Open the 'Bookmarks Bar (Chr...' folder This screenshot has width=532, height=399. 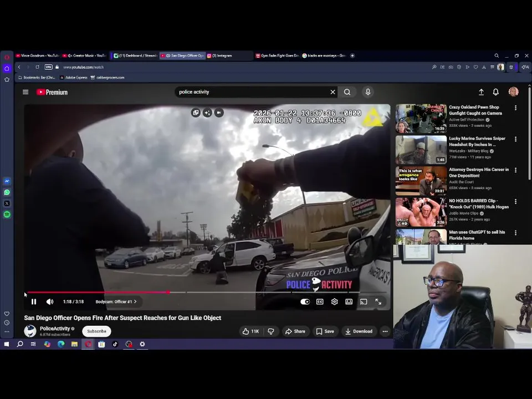[37, 78]
